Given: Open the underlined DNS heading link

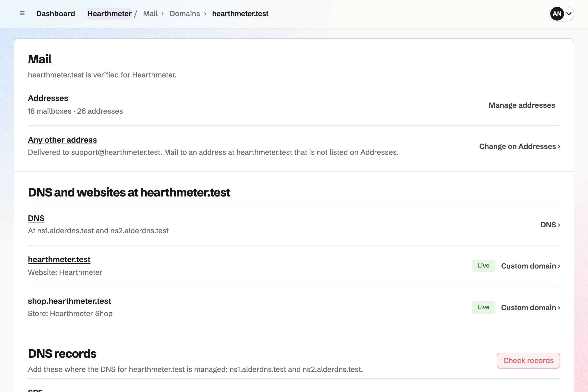Looking at the screenshot, I should click(36, 218).
